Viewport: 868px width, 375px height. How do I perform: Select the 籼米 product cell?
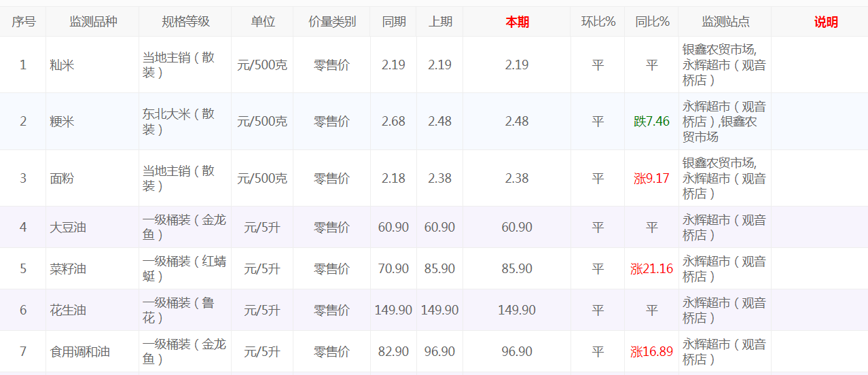62,65
